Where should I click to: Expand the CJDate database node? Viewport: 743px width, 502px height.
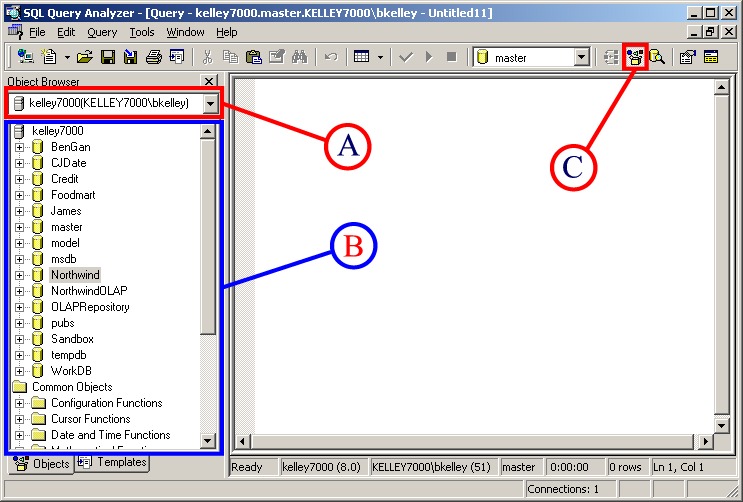(19, 164)
